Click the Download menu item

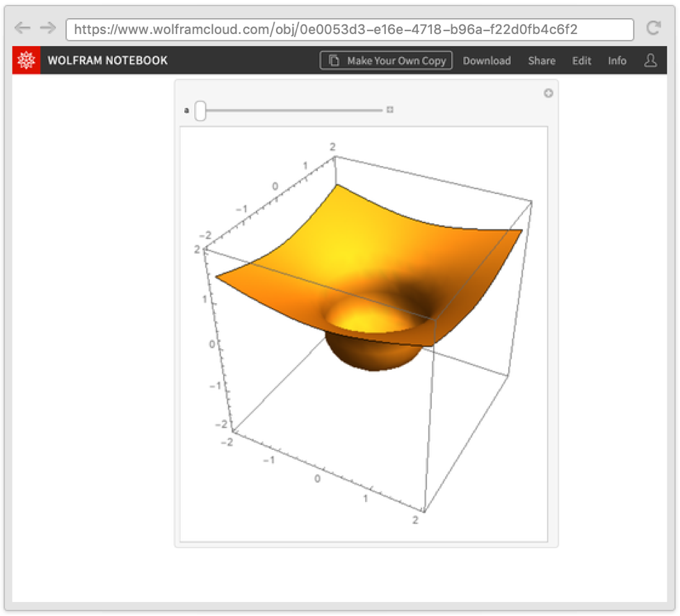487,60
